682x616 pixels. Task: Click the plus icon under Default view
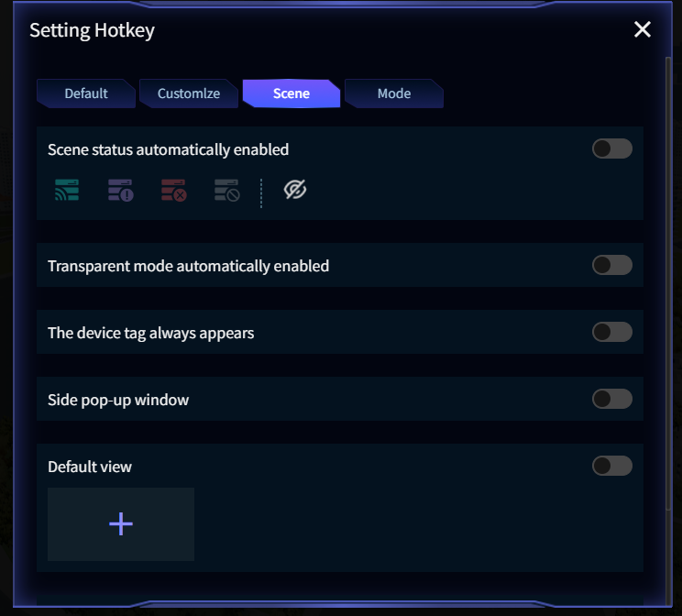[x=121, y=523]
